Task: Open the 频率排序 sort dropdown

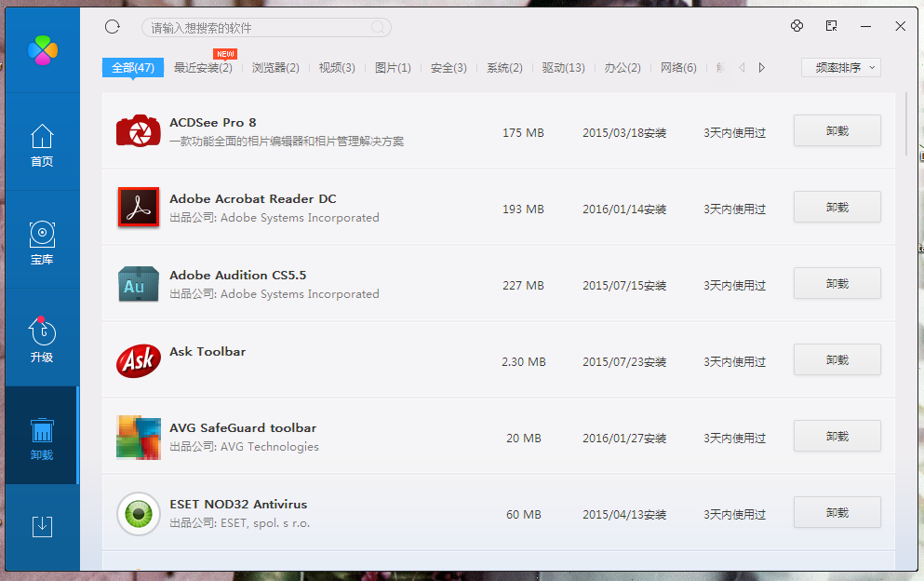Action: pos(841,68)
